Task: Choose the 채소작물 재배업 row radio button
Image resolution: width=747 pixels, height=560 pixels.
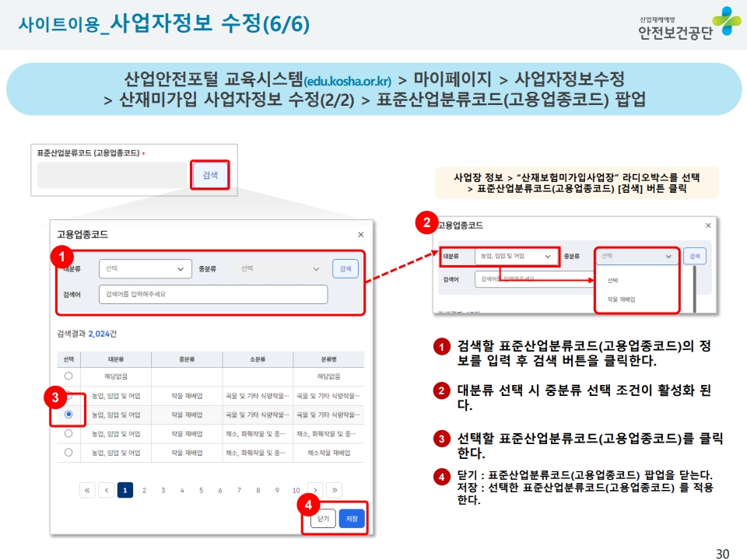Action: 68,452
